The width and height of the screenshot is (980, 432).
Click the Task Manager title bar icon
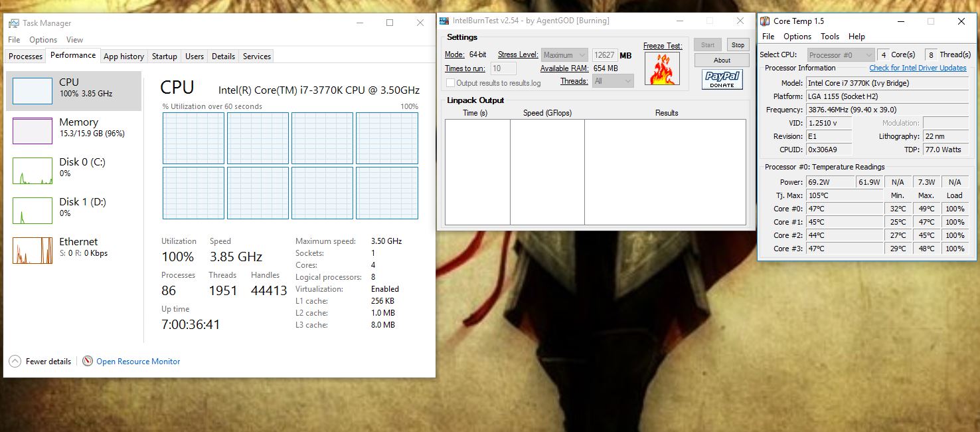tap(14, 23)
